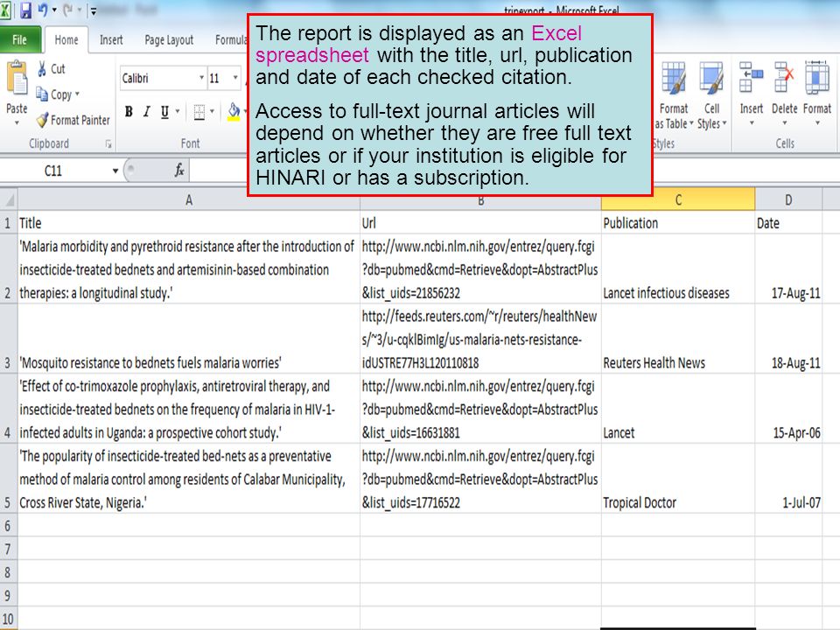Expand the Borders dropdown arrow
Viewport: 840px width, 630px height.
coord(212,111)
